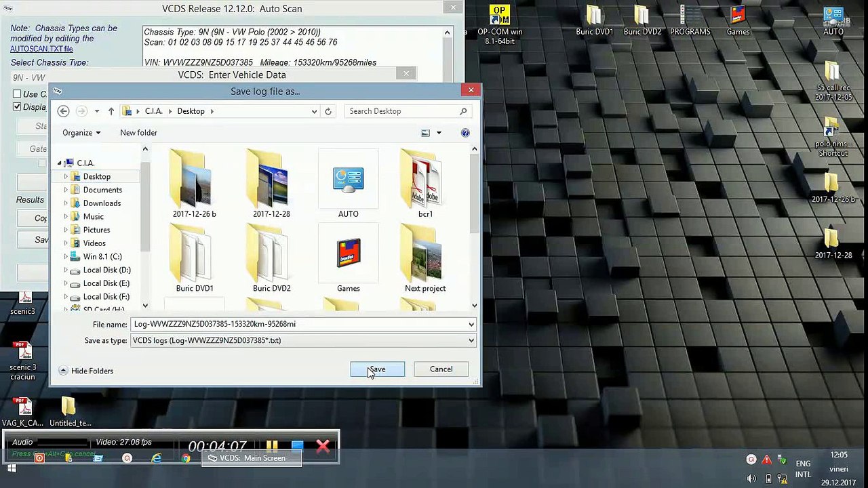Open the AUTOSCAN.TXT file link

click(x=41, y=49)
